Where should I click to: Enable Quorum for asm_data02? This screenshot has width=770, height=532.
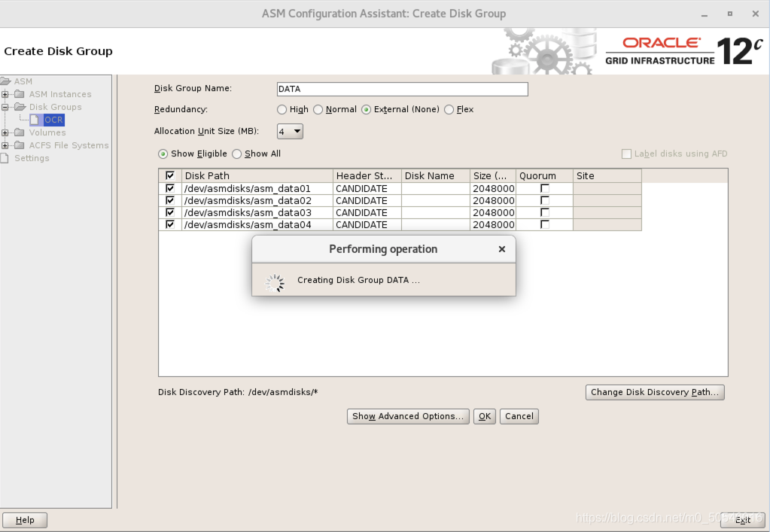click(x=545, y=200)
